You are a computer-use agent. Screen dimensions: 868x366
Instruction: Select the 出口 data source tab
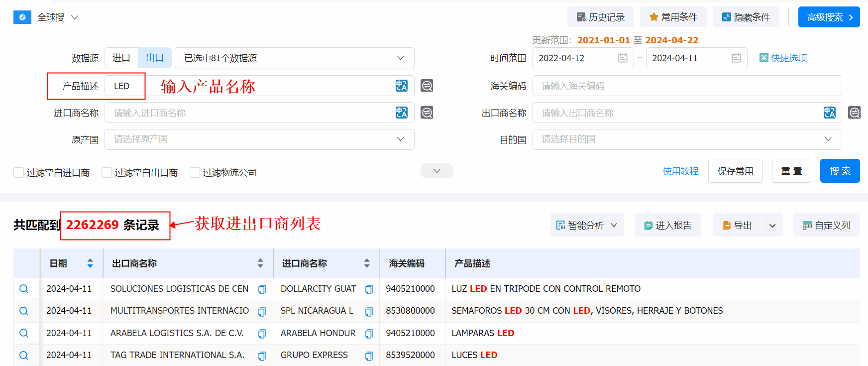coord(155,58)
